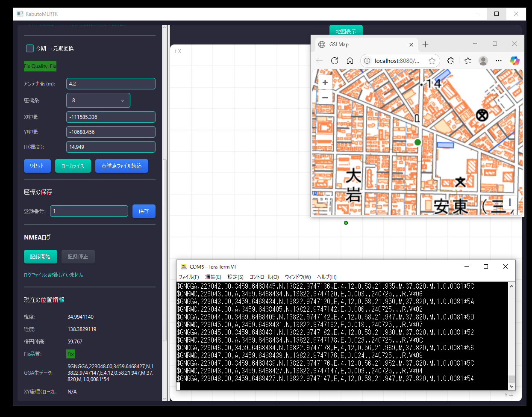This screenshot has height=417, width=532.
Task: Expand the 座標系 dropdown
Action: pos(98,101)
